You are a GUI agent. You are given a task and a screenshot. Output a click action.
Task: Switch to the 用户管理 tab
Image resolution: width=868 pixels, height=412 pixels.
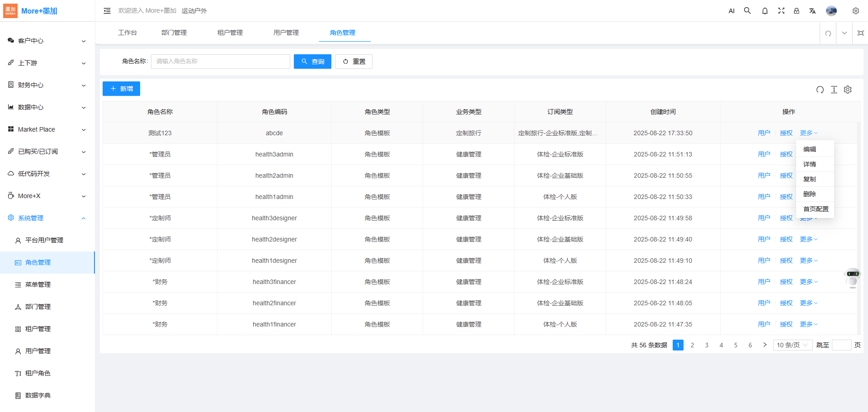[286, 33]
